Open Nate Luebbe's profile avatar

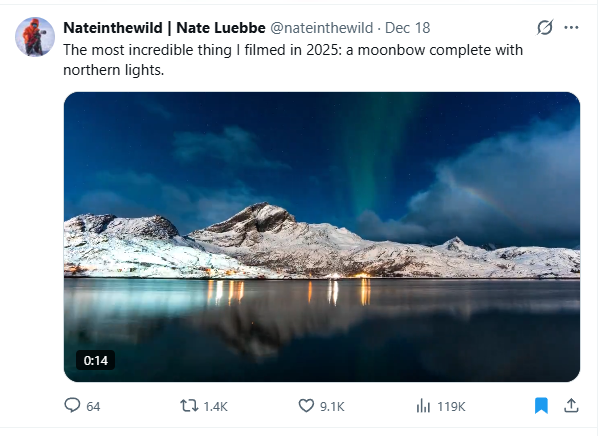pyautogui.click(x=34, y=37)
